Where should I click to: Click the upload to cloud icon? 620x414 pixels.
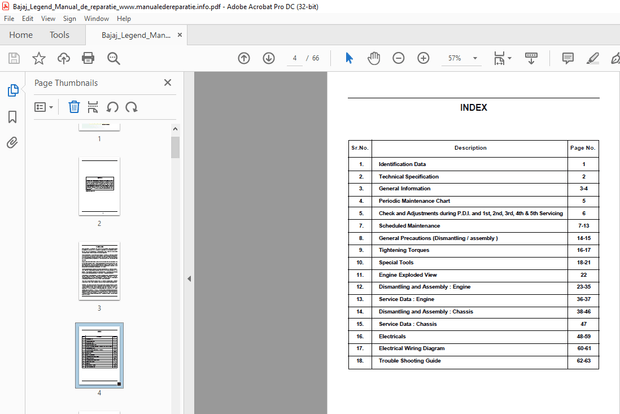click(63, 58)
